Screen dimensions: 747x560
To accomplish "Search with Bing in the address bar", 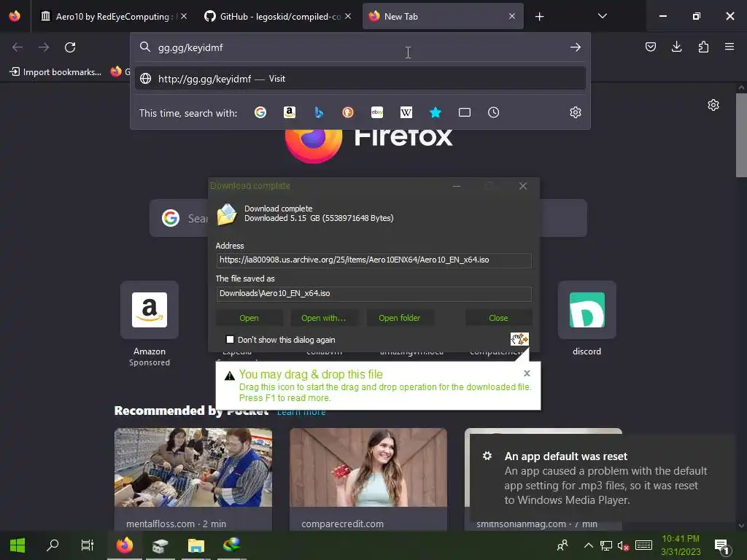I will click(319, 112).
